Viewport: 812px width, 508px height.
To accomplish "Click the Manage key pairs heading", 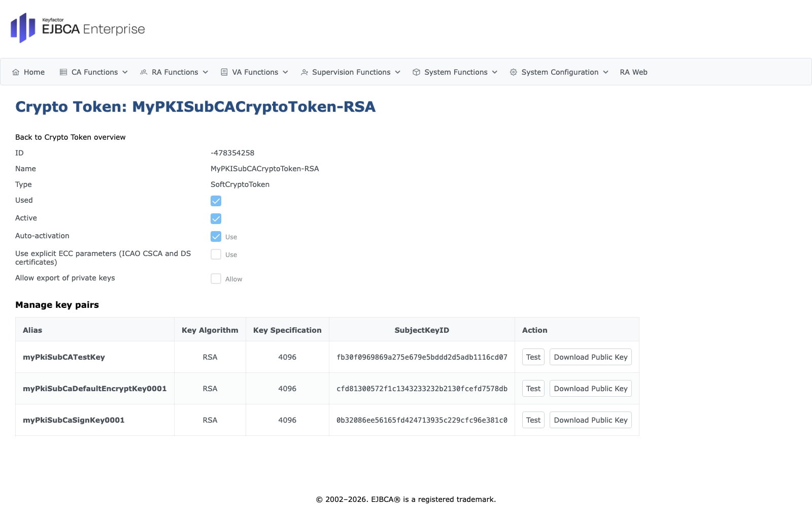I will [57, 305].
